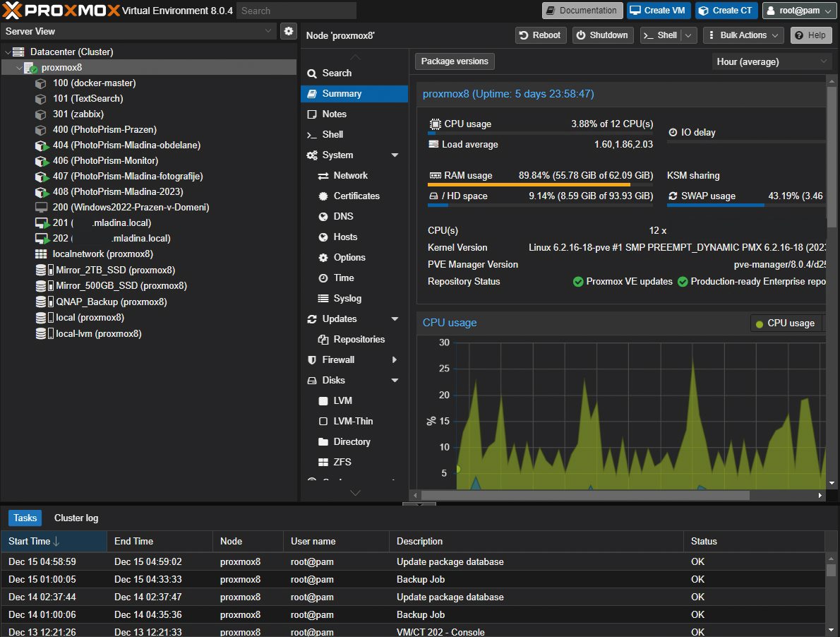This screenshot has width=840, height=637.
Task: Select container 301 (zabbix) icon
Action: tap(41, 114)
